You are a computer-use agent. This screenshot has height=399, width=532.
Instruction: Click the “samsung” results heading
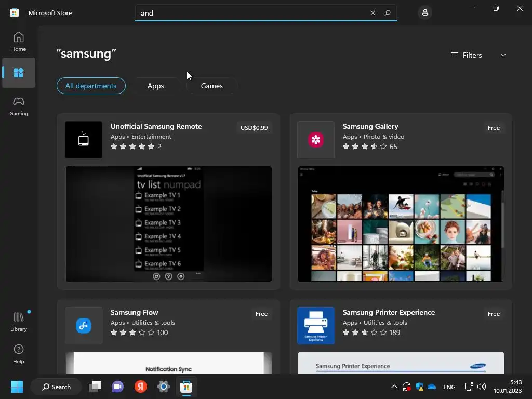point(86,54)
